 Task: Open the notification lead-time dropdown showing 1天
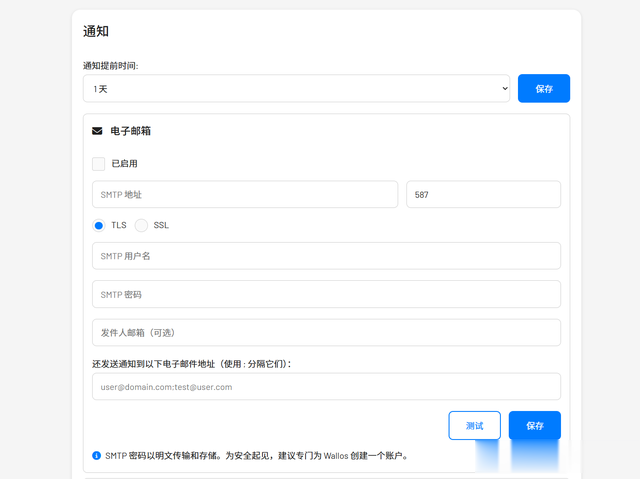click(296, 89)
